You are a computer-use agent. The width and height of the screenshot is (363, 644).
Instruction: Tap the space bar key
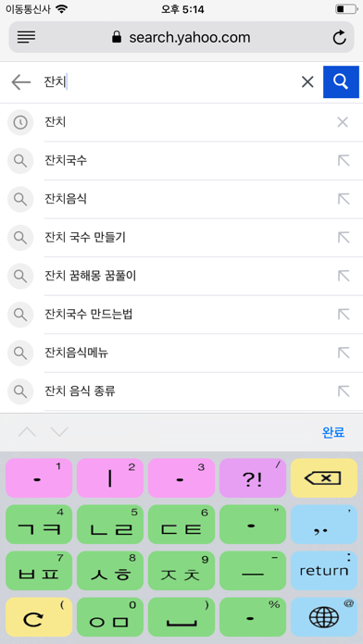181,617
